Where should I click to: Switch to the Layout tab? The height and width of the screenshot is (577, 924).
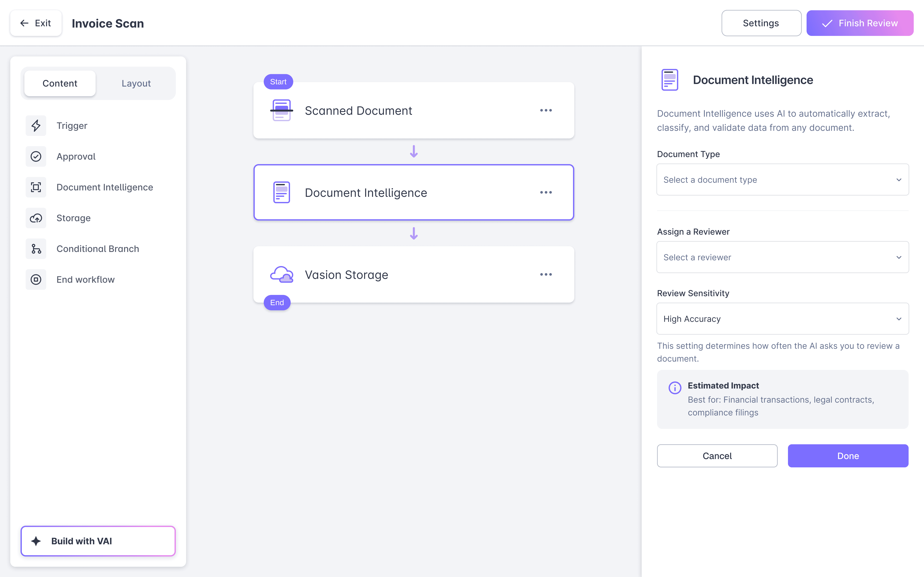pyautogui.click(x=136, y=83)
